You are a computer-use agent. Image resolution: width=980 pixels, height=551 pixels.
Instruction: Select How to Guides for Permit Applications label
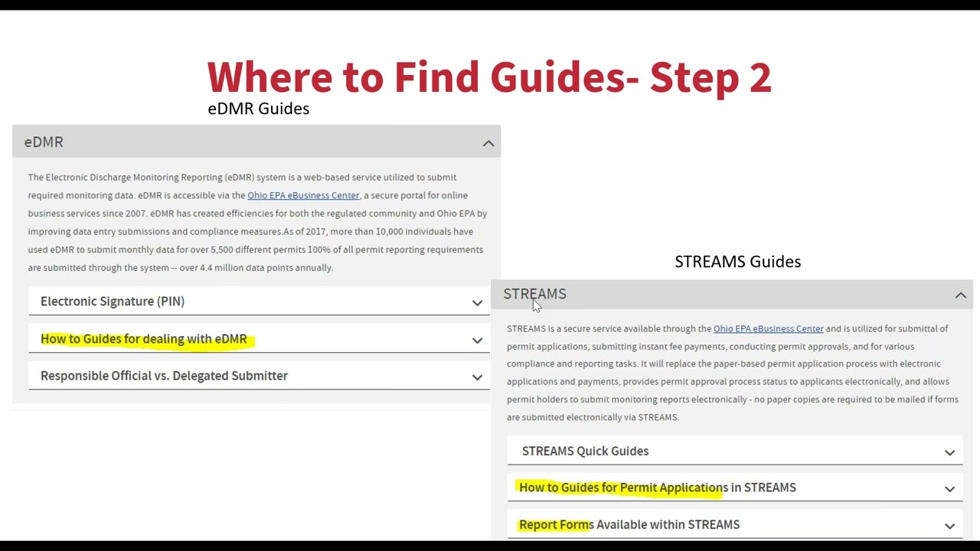click(x=658, y=487)
